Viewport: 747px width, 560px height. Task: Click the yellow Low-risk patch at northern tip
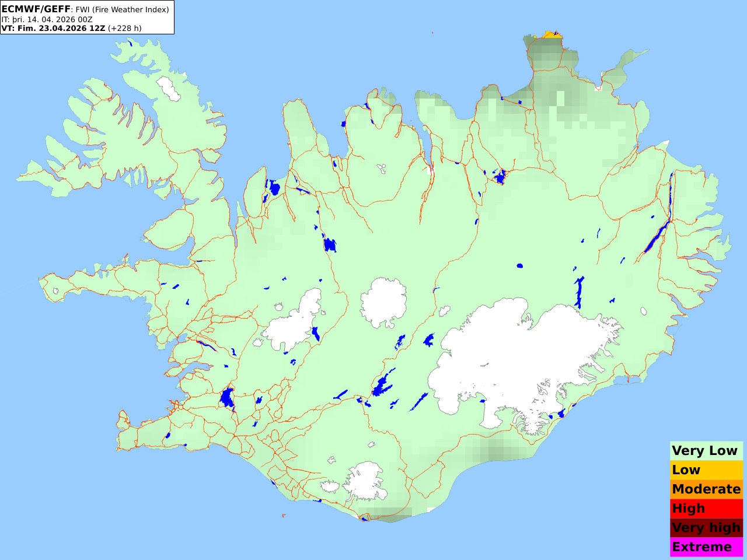(551, 36)
